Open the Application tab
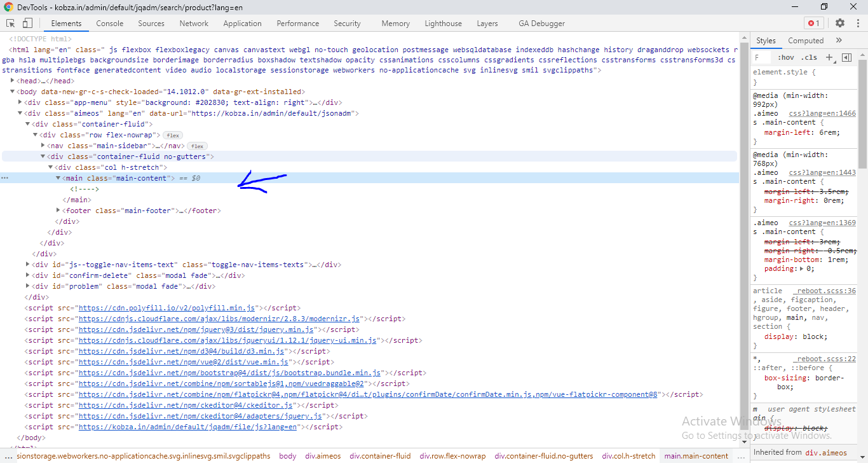 coord(242,24)
